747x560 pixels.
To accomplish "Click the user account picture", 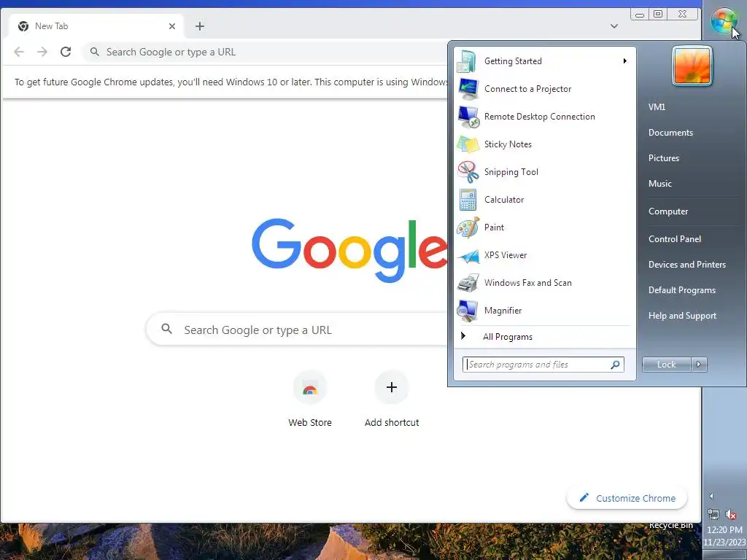I will [692, 66].
